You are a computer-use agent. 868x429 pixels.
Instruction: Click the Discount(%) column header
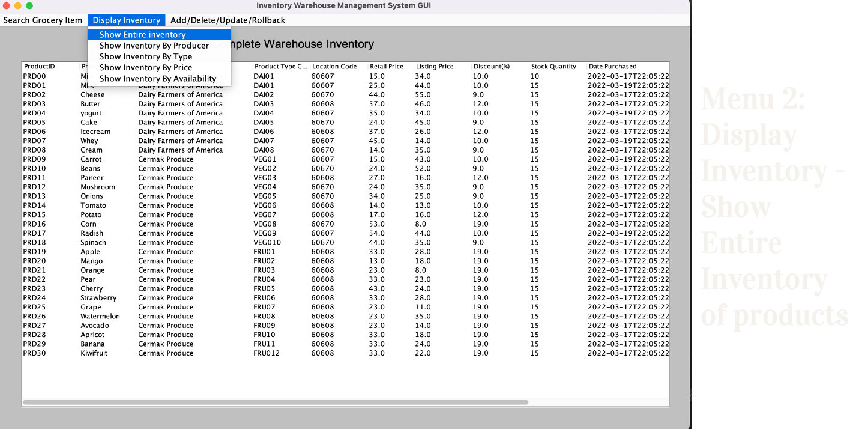[500, 67]
